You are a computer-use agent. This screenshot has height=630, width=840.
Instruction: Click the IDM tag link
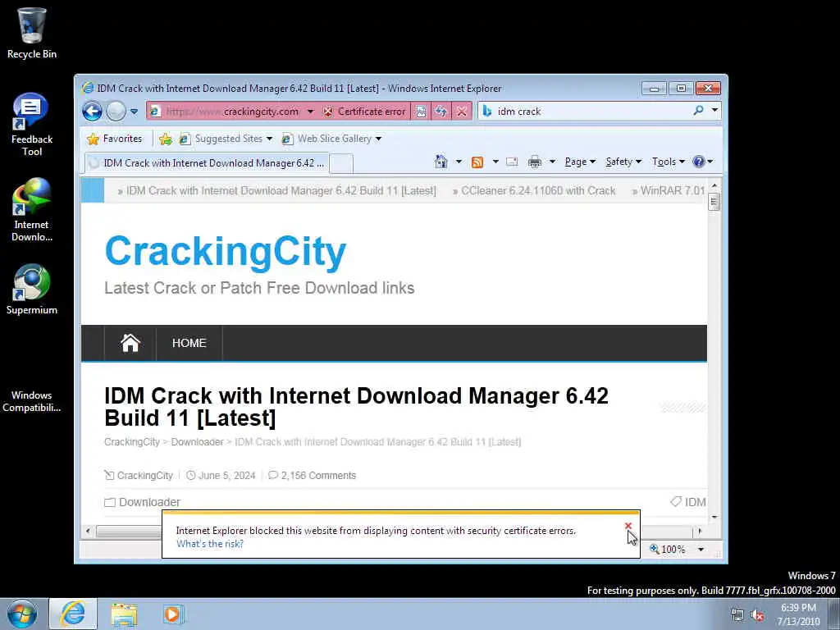click(695, 503)
